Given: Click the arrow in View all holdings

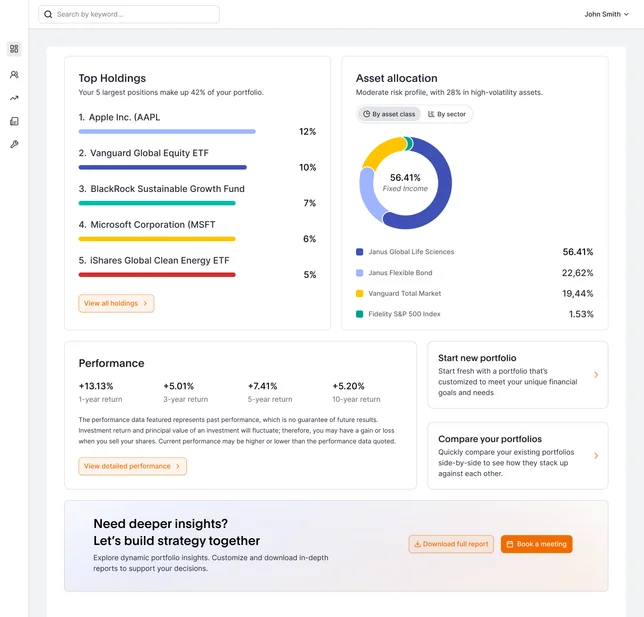Looking at the screenshot, I should coord(145,303).
